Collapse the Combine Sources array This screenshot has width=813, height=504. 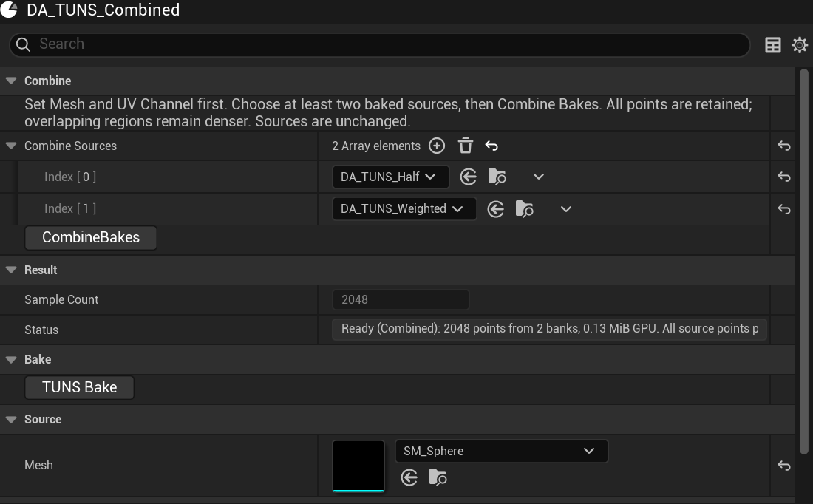(x=11, y=146)
